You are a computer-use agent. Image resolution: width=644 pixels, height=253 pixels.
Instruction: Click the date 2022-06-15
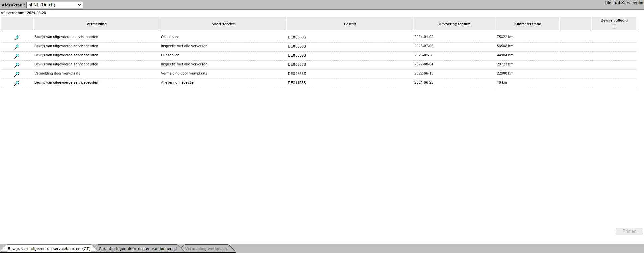coord(424,73)
